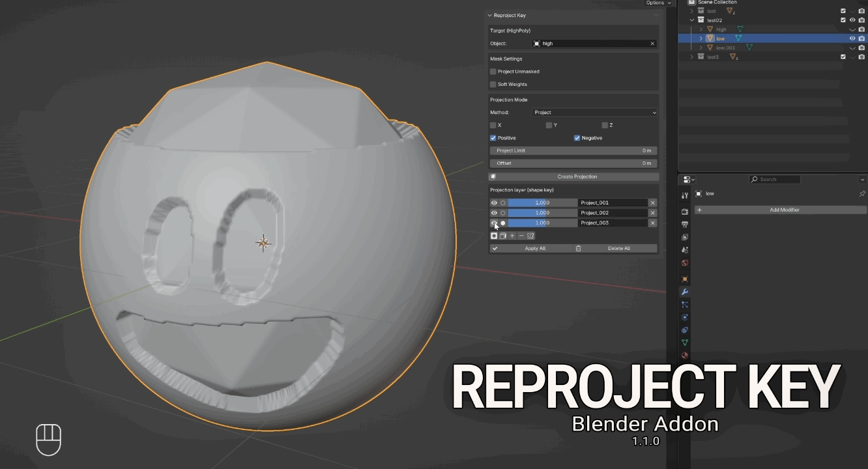Click the Apply All button
Screen dimensions: 868x469
(x=531, y=248)
